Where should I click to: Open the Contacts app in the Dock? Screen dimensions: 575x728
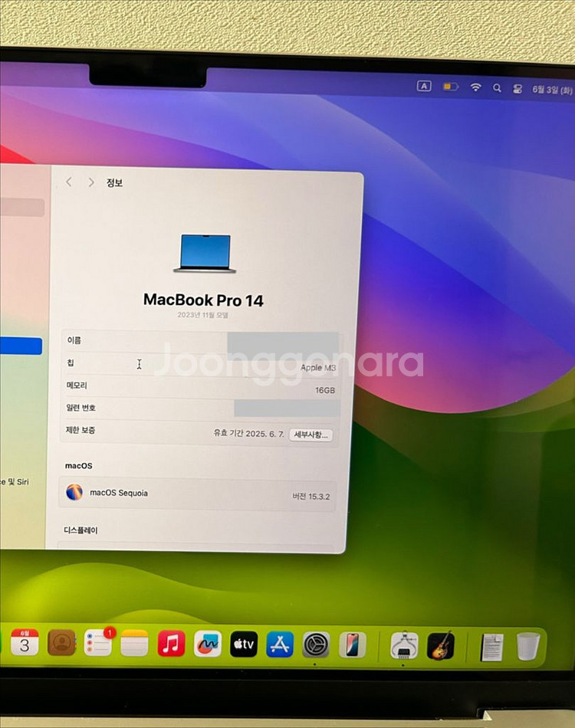coord(61,643)
